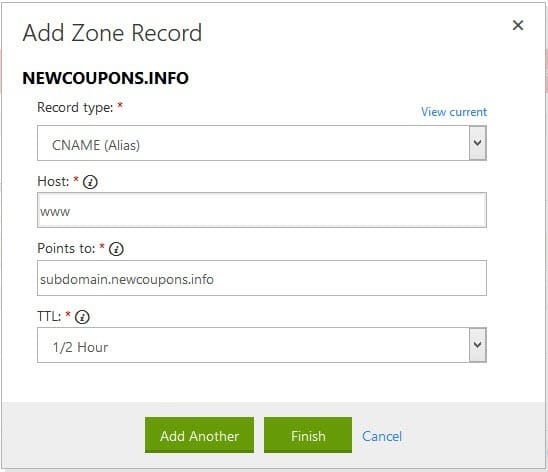Click the Add Another button
Viewport: 548px width, 472px height.
tap(199, 435)
